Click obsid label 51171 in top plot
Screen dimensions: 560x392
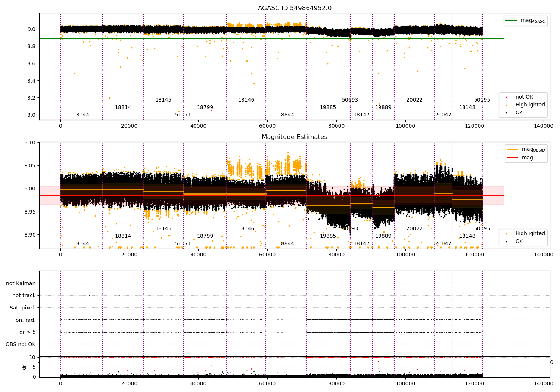tap(183, 115)
